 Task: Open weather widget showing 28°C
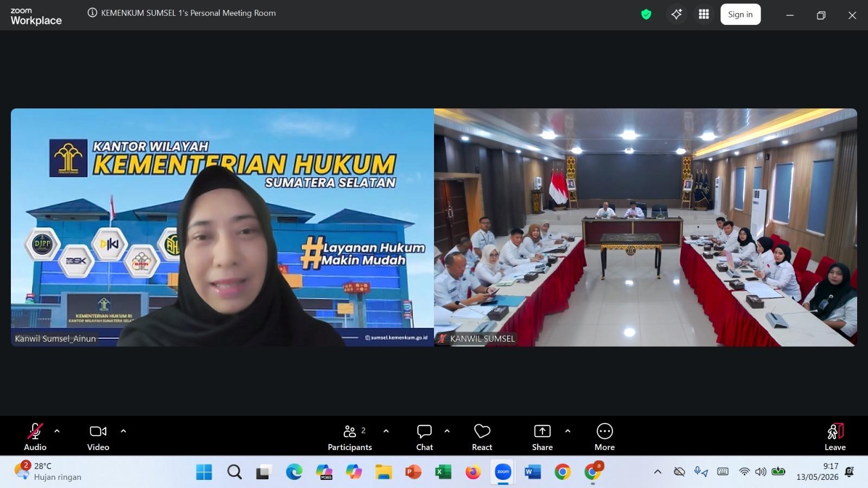pyautogui.click(x=48, y=471)
